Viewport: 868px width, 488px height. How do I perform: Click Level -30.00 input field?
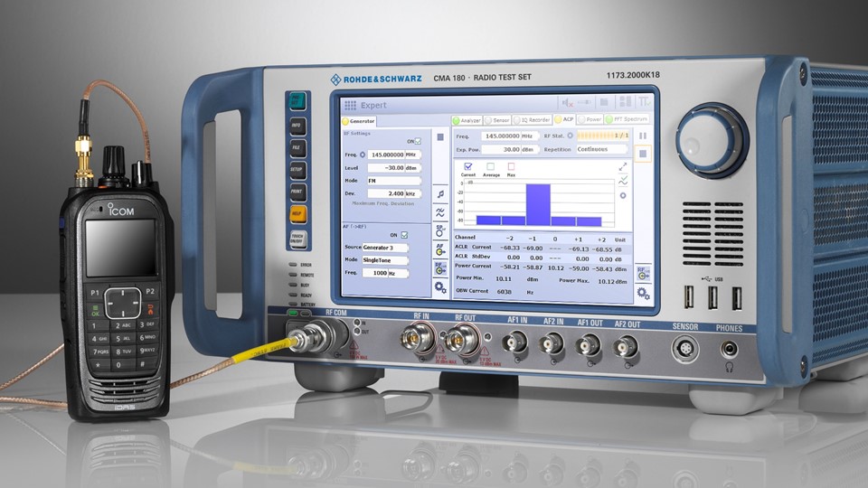point(386,168)
